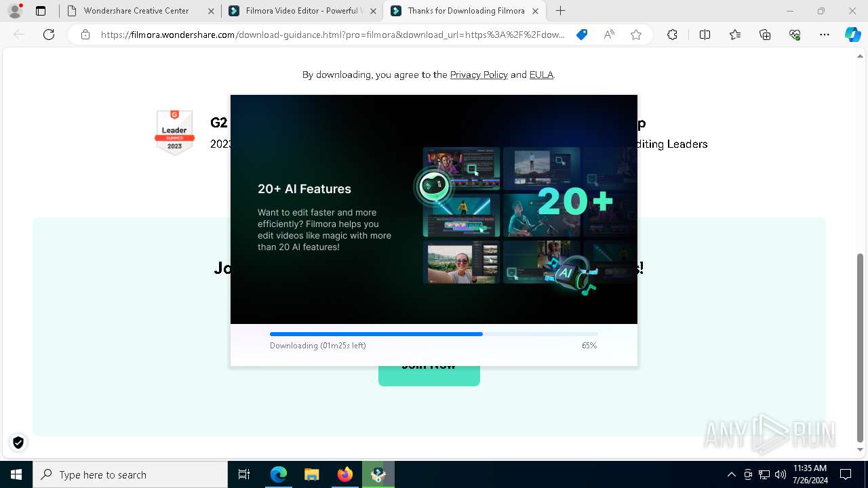Image resolution: width=868 pixels, height=488 pixels.
Task: Open the Collections icon
Action: (x=765, y=35)
